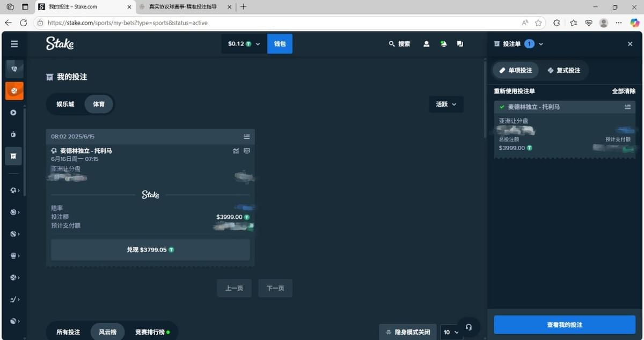Open the 活跃 status filter dropdown

[x=446, y=104]
